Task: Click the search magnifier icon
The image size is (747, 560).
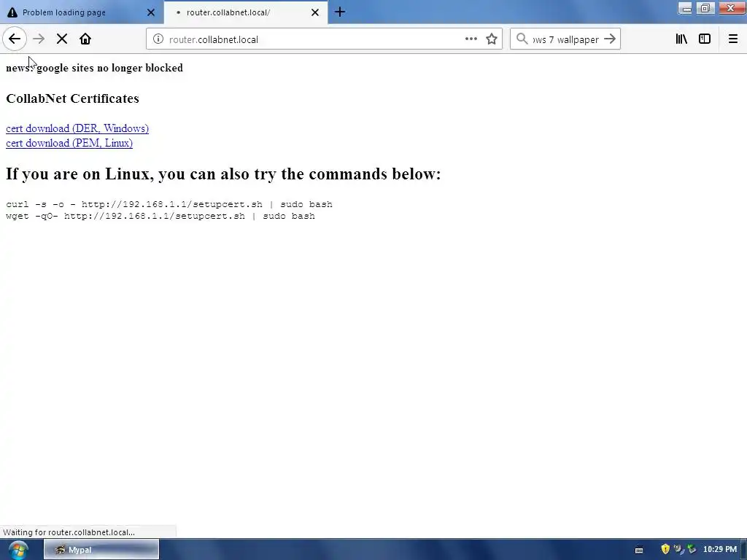Action: click(522, 39)
